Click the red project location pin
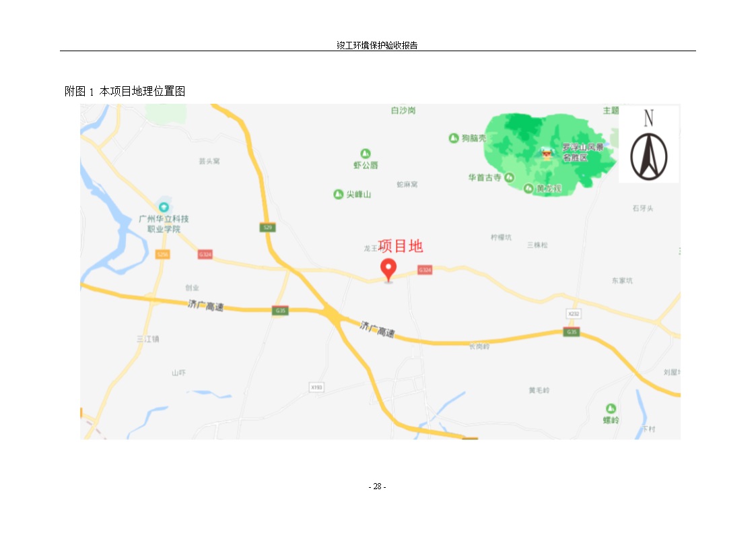 [x=388, y=270]
